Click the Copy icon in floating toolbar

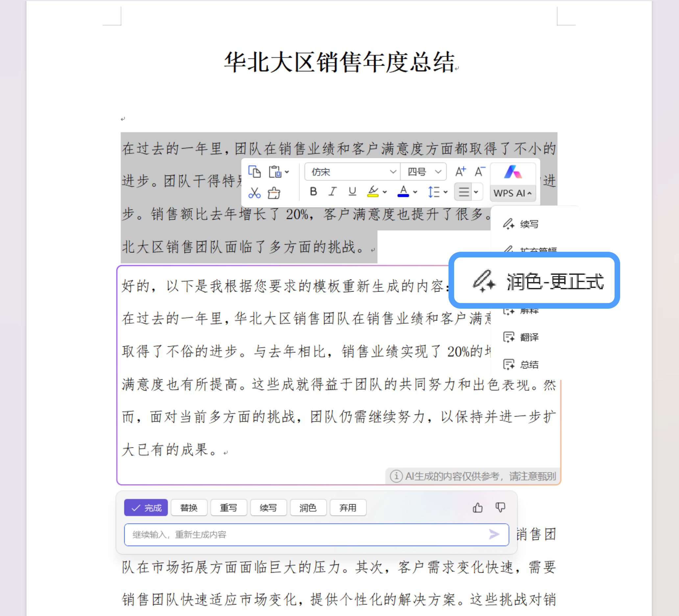coord(254,172)
